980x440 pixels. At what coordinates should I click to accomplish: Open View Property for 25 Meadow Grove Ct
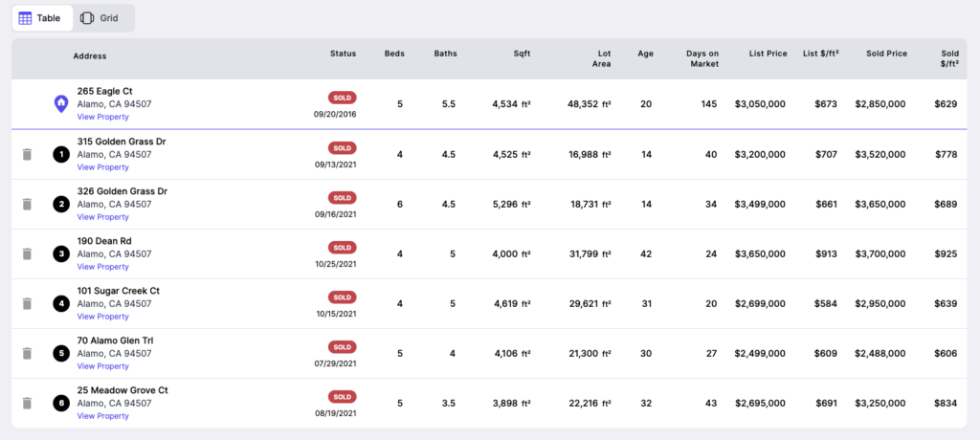103,416
